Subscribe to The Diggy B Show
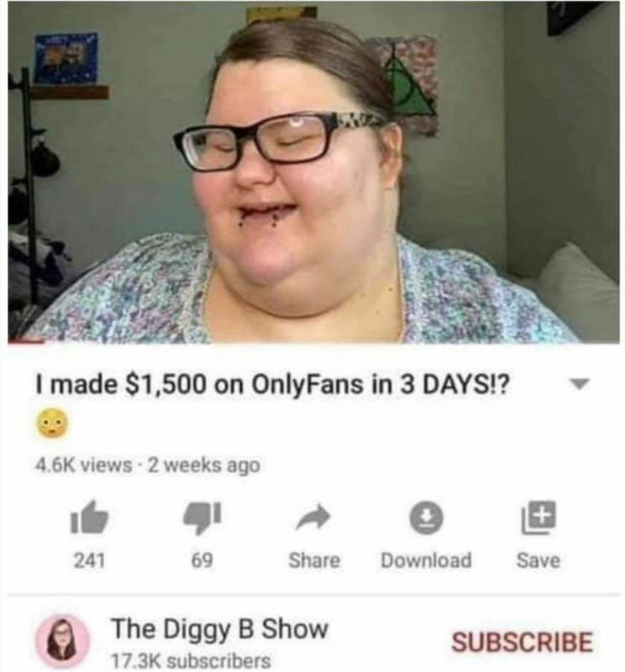The image size is (625, 672). click(x=523, y=642)
